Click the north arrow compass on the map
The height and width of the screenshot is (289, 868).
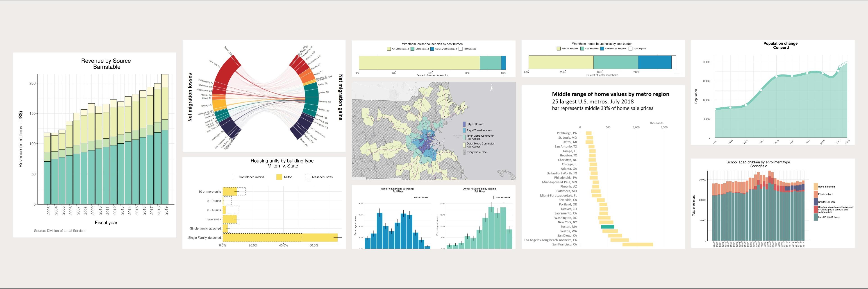(492, 87)
